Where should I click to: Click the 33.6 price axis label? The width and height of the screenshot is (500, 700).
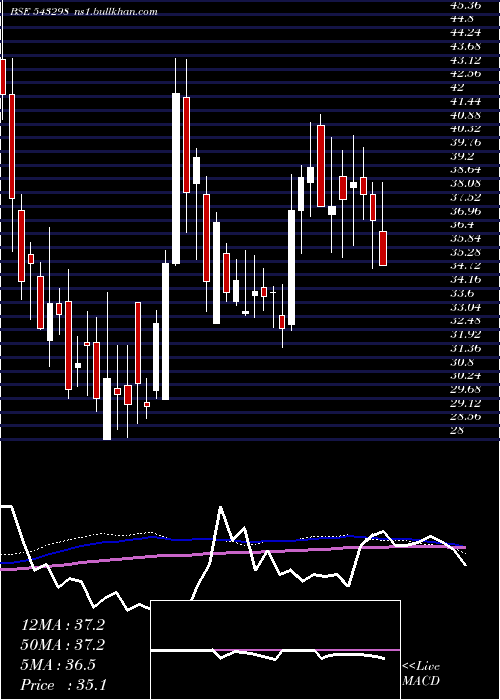click(462, 293)
